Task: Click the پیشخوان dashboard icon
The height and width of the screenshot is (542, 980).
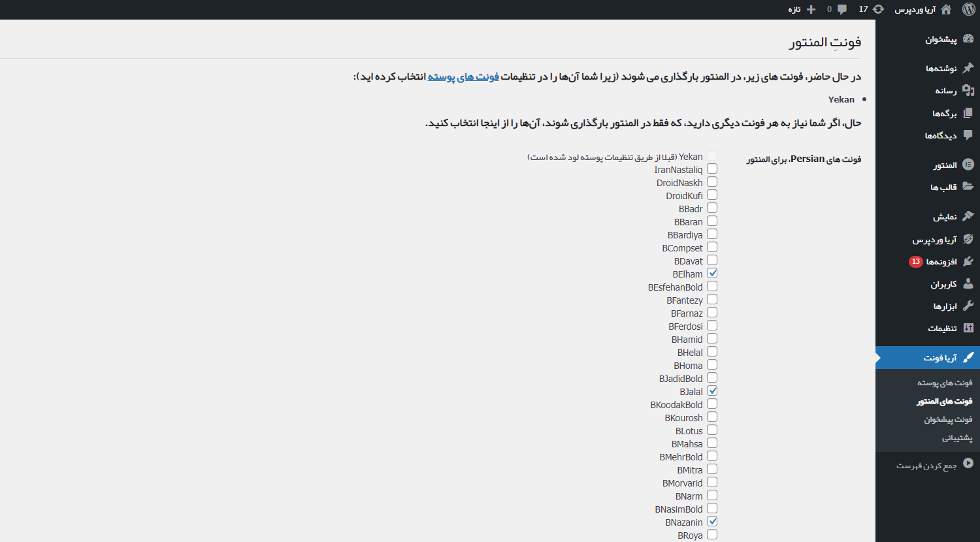Action: tap(968, 39)
